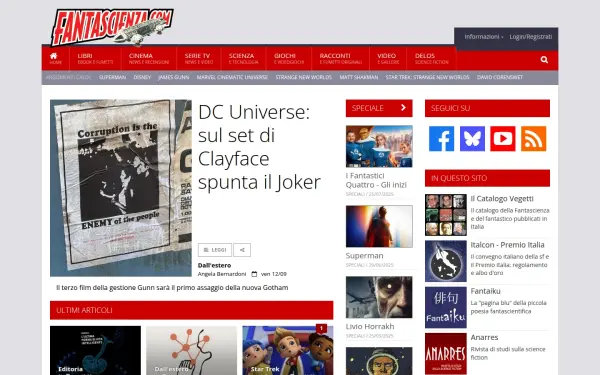Select the Superman hot topic
This screenshot has width=600, height=375.
tap(112, 77)
